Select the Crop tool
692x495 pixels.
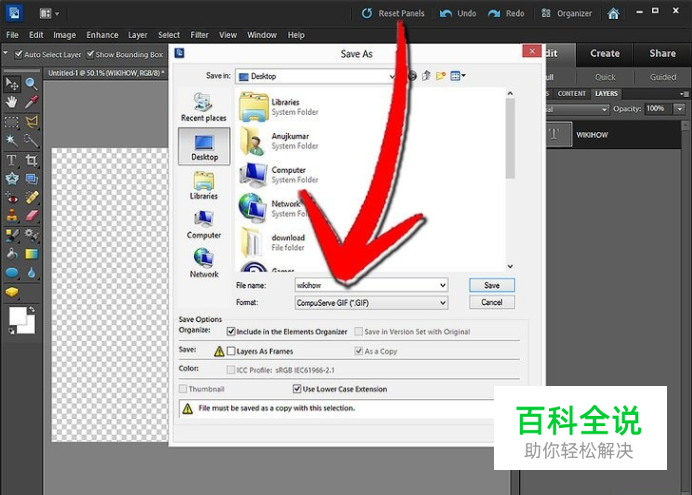click(x=31, y=160)
